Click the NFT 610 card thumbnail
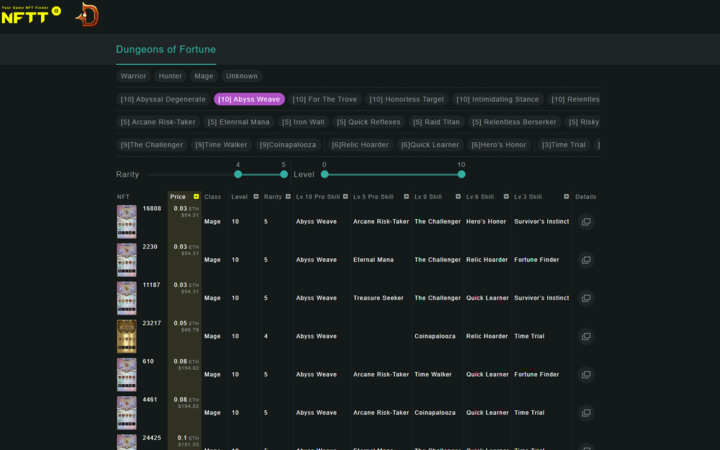 [127, 375]
